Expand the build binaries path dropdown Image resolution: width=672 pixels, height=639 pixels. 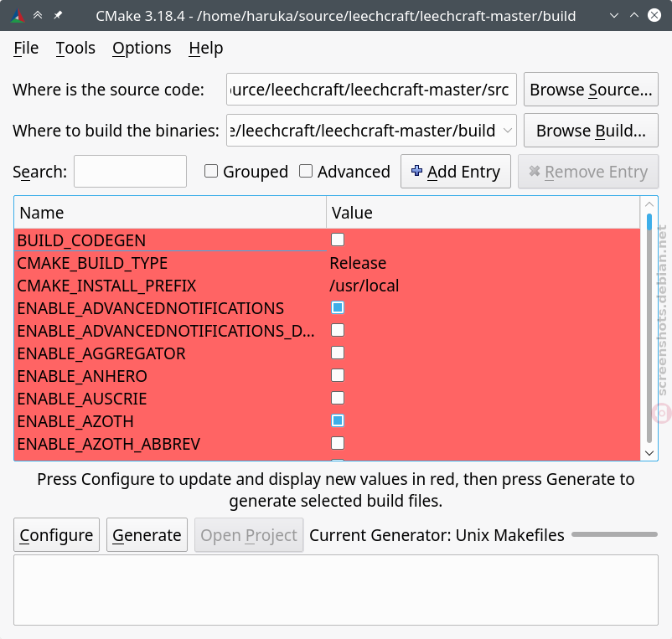click(508, 130)
